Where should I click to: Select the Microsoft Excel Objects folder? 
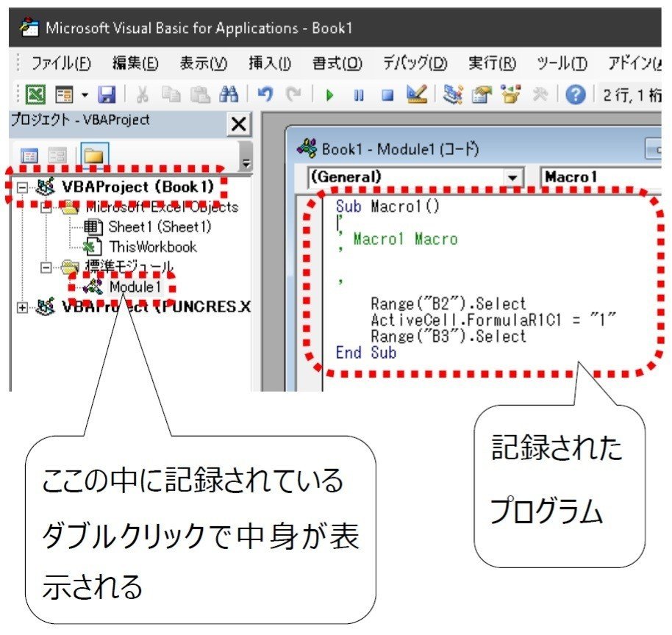pos(162,207)
